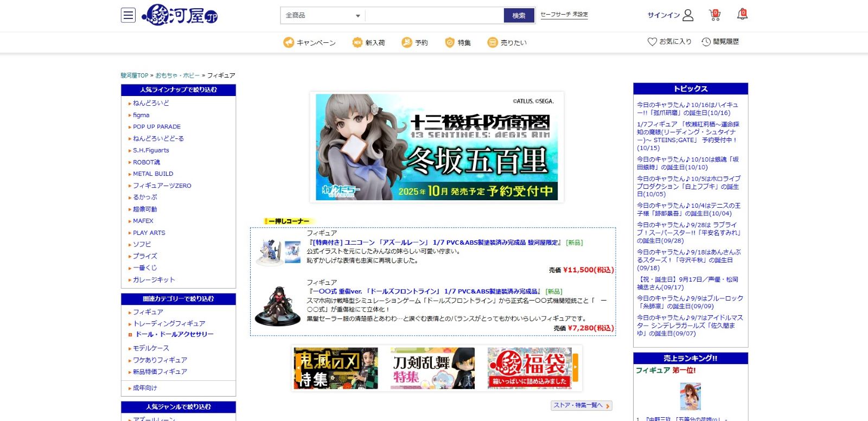The image size is (868, 421).
Task: Expand the 全商品 category dropdown
Action: (323, 16)
